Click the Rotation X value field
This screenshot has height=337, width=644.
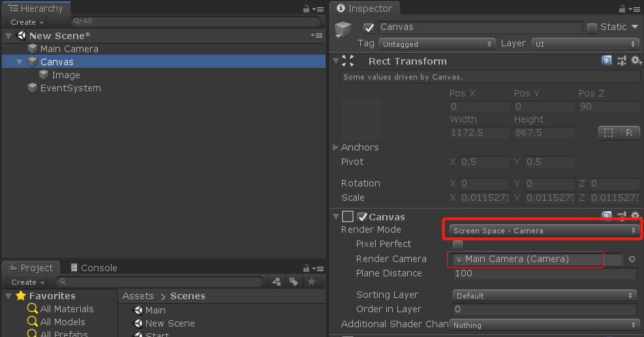[x=484, y=183]
